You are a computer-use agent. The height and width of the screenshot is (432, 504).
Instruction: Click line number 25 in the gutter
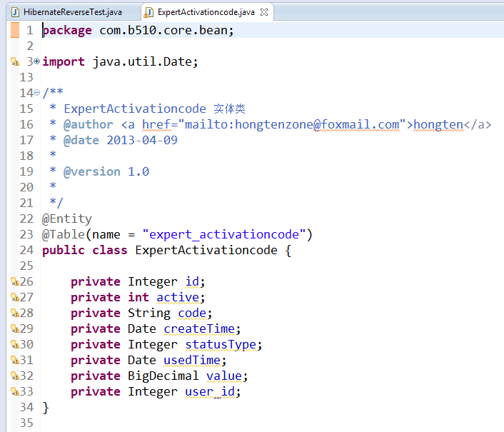(26, 266)
